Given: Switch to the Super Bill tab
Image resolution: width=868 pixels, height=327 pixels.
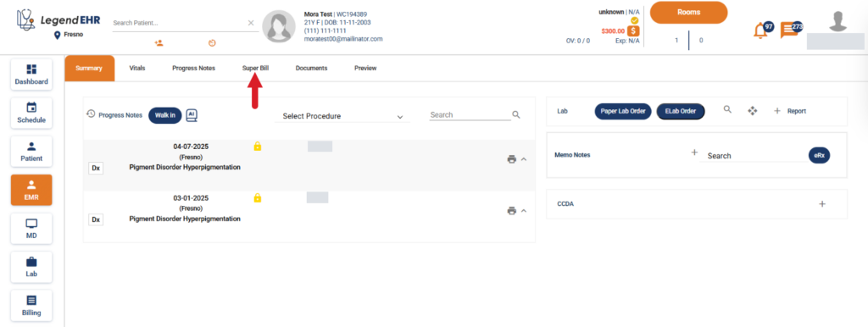Looking at the screenshot, I should pyautogui.click(x=255, y=68).
